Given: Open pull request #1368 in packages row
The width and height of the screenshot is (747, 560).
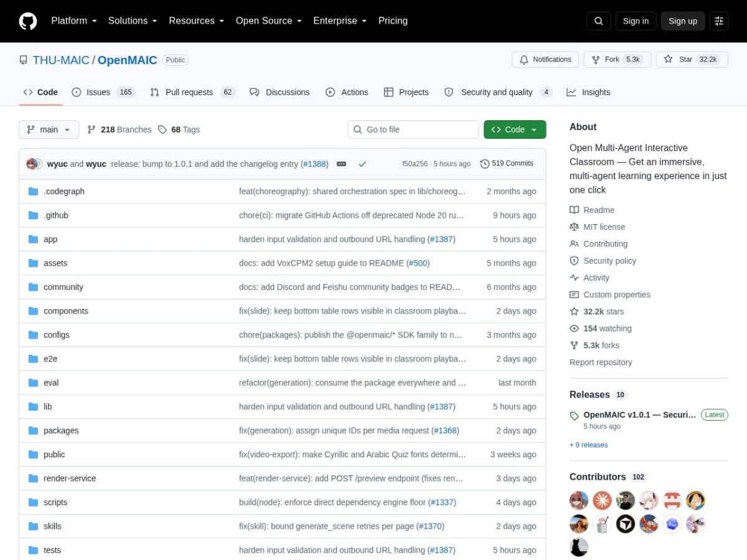Looking at the screenshot, I should [x=445, y=431].
